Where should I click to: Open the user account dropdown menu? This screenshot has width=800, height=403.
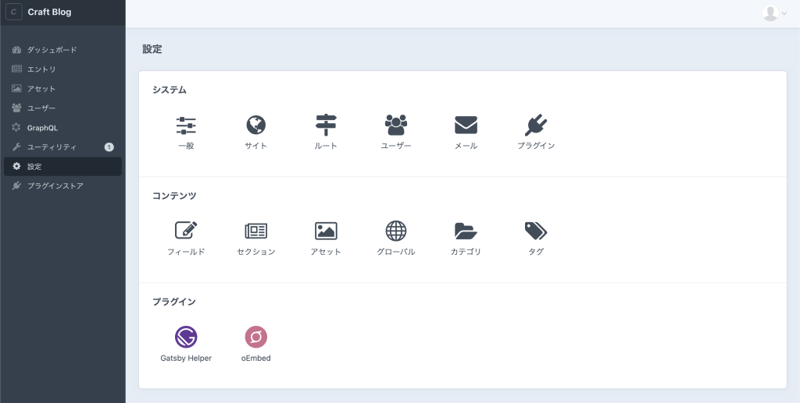(775, 13)
